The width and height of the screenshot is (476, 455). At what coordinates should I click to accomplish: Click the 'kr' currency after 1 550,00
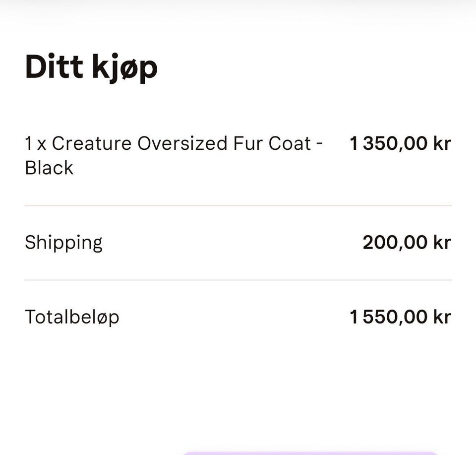(x=442, y=317)
